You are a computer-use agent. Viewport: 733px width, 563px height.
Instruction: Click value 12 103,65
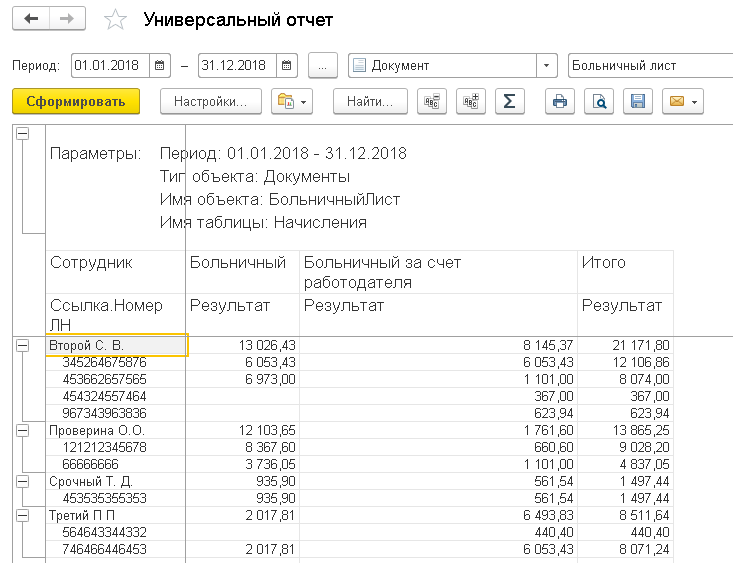[x=267, y=430]
